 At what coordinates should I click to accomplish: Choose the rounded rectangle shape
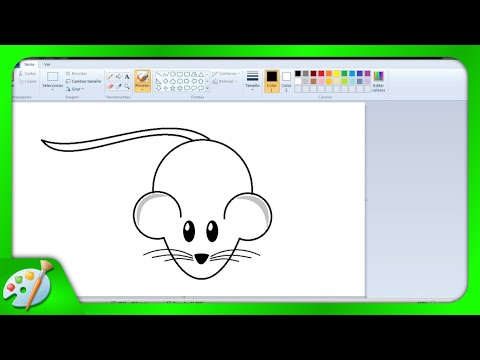tap(187, 74)
